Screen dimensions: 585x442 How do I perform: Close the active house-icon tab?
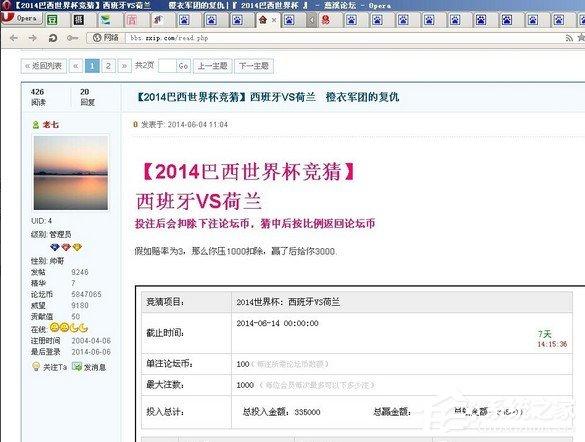[274, 20]
